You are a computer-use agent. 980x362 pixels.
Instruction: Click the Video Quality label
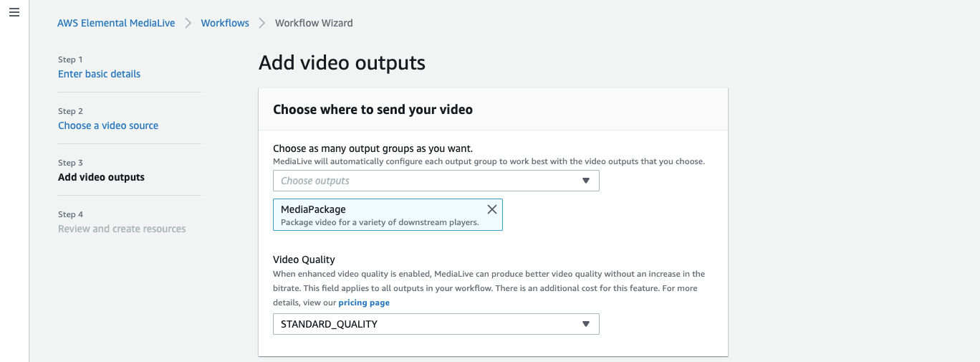304,259
